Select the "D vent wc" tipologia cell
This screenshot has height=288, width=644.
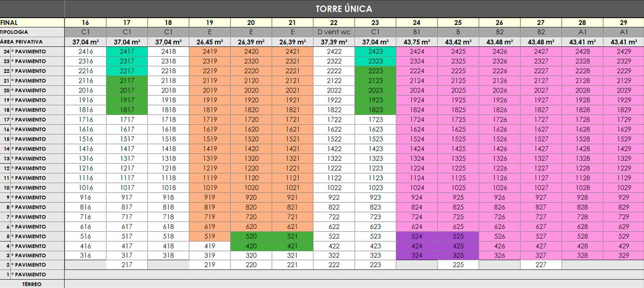click(x=334, y=32)
